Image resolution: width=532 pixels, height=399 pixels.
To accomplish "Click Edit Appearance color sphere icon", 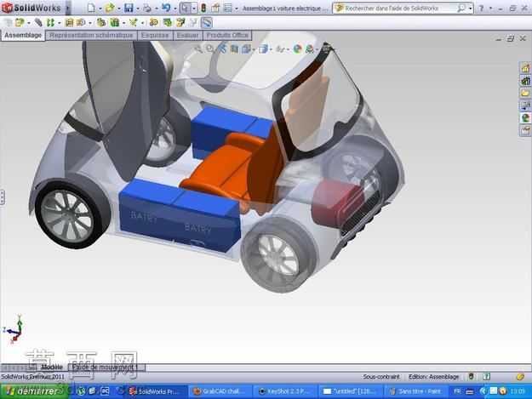I will click(x=297, y=49).
